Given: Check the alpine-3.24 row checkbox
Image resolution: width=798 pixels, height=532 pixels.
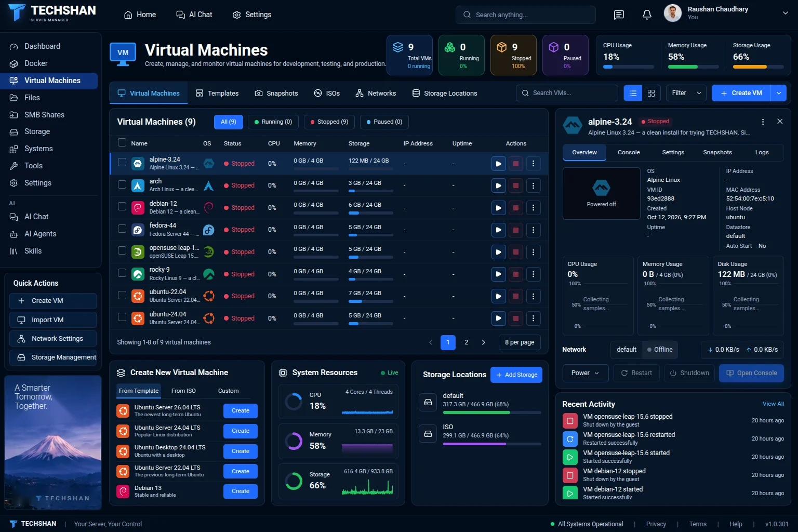Looking at the screenshot, I should point(122,162).
